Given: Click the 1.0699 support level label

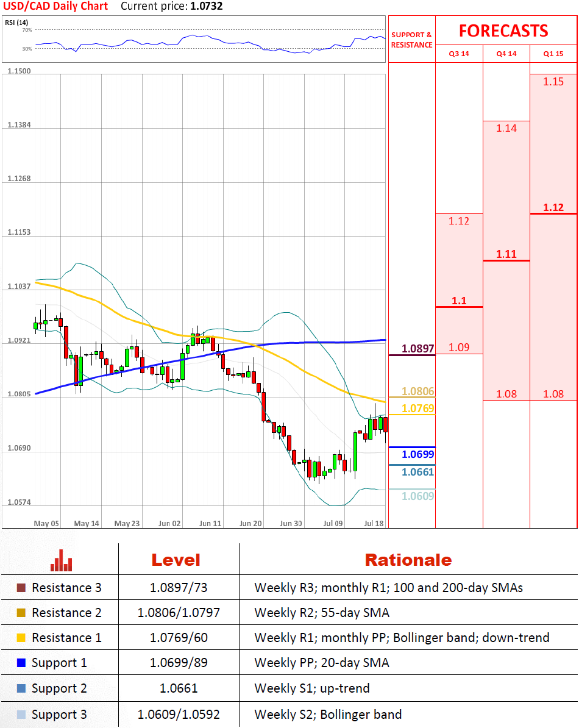Looking at the screenshot, I should click(417, 454).
